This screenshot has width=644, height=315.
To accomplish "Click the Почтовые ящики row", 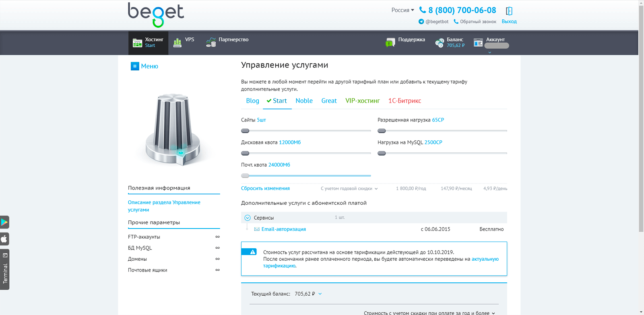I will click(x=174, y=270).
